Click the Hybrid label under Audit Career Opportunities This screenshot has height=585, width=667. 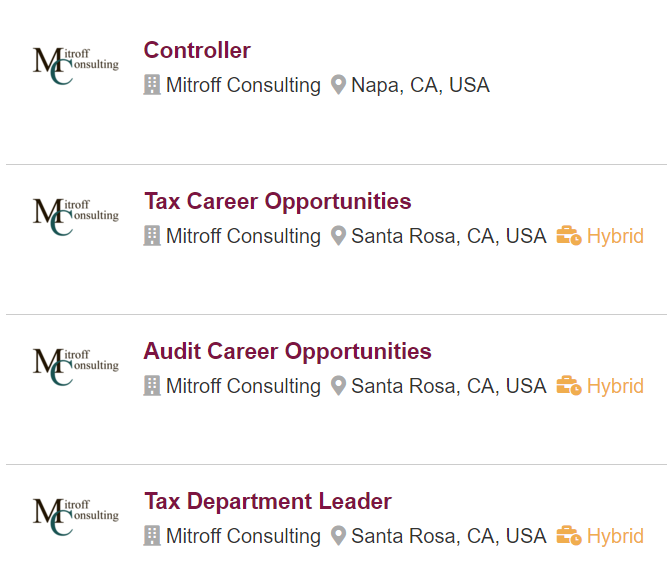615,386
